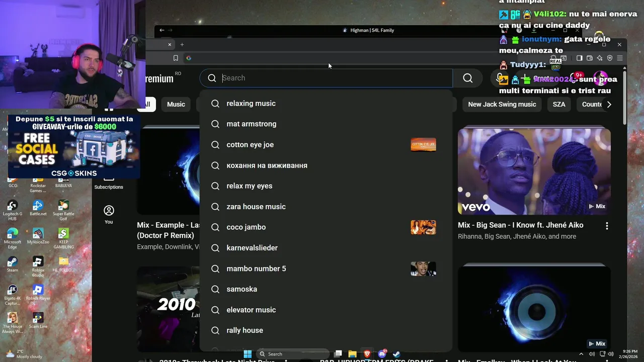Open the Subscriptions sidebar item
644x362 pixels.
coord(109,182)
